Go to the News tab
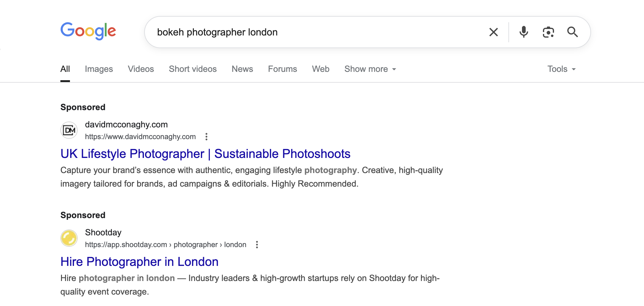This screenshot has width=644, height=306. pos(243,69)
